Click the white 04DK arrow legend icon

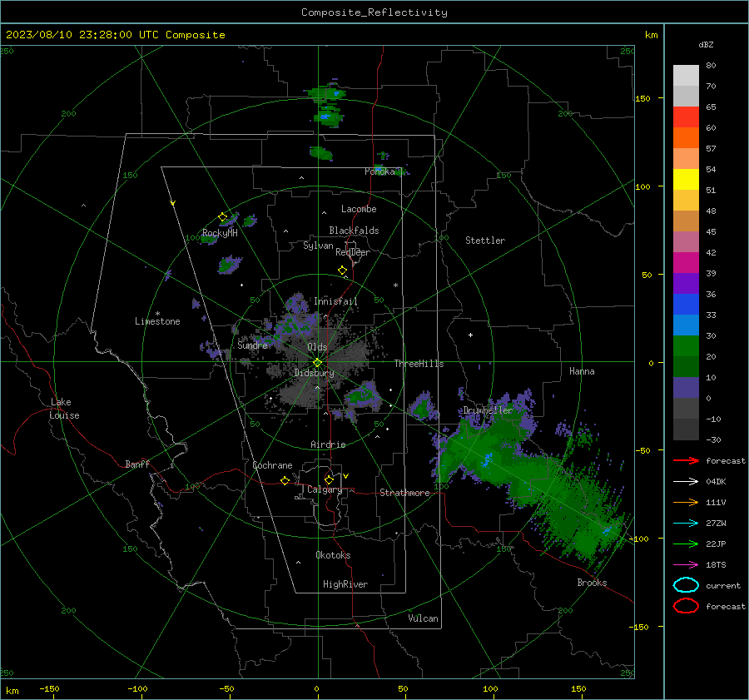point(686,481)
